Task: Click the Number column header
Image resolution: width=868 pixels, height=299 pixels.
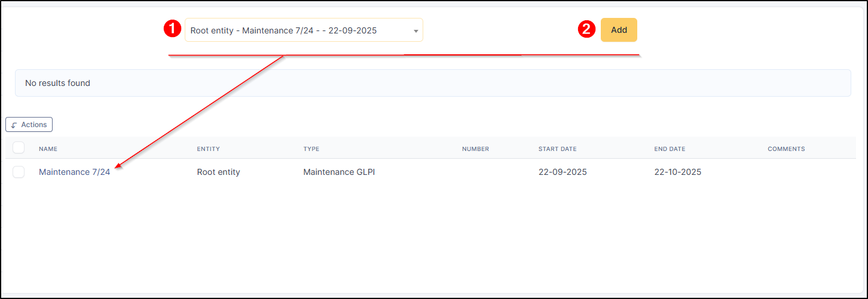Action: click(475, 149)
